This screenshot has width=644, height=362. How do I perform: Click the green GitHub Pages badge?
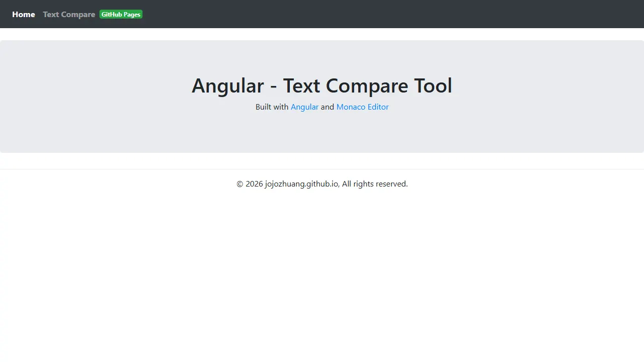point(121,14)
